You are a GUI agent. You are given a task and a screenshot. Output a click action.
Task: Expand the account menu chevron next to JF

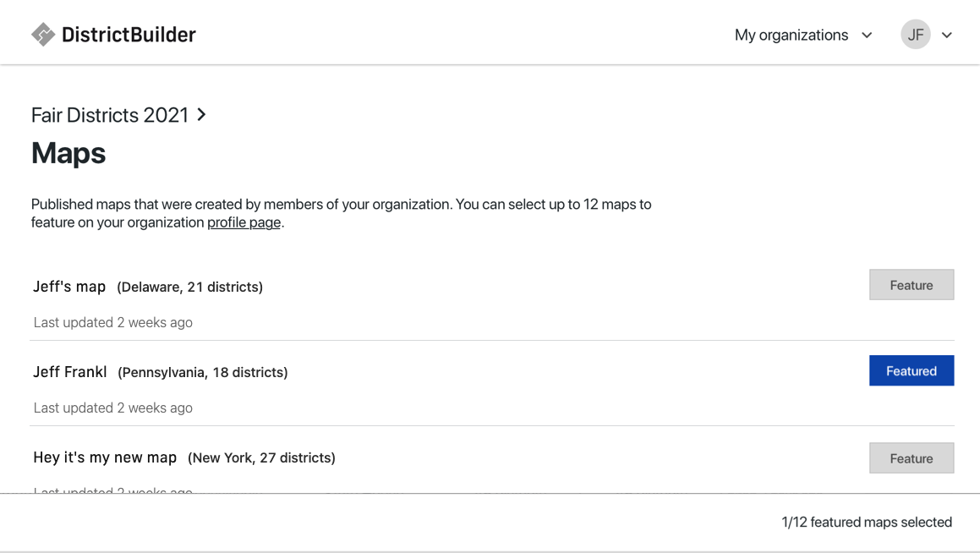947,36
